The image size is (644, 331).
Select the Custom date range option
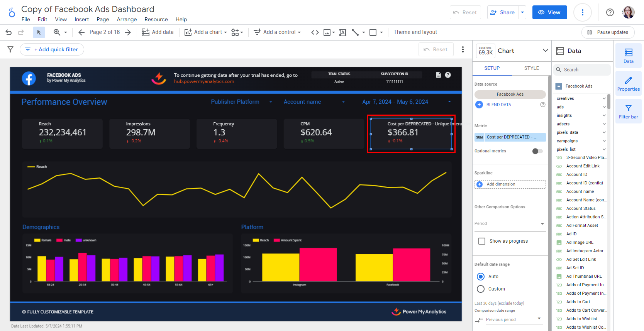click(x=481, y=289)
